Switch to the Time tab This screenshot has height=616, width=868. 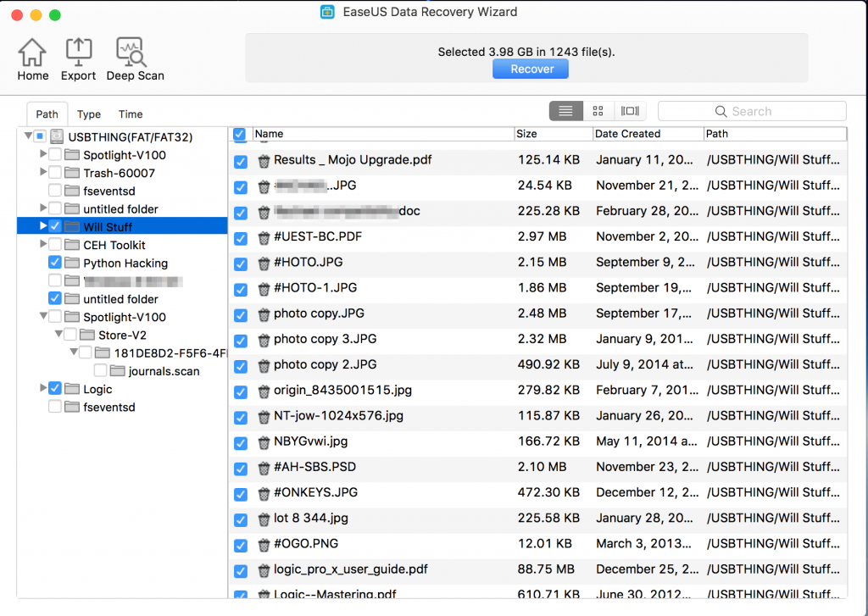point(131,114)
